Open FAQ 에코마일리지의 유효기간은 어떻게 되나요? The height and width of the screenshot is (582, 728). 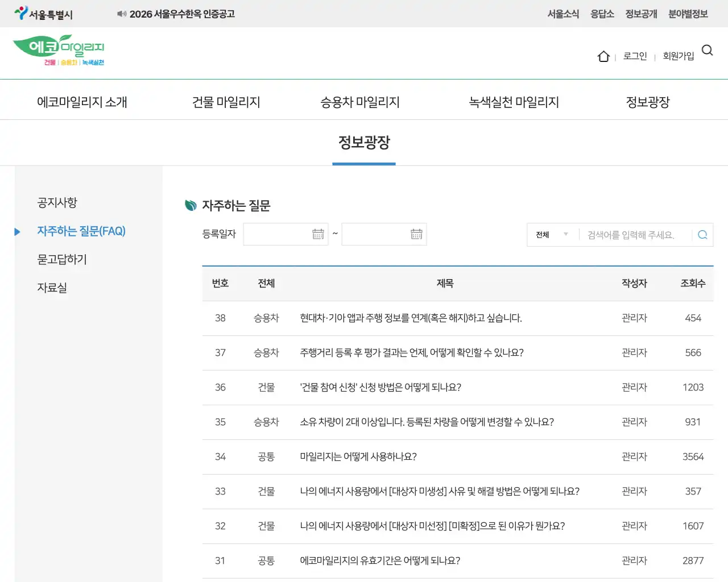click(x=380, y=561)
